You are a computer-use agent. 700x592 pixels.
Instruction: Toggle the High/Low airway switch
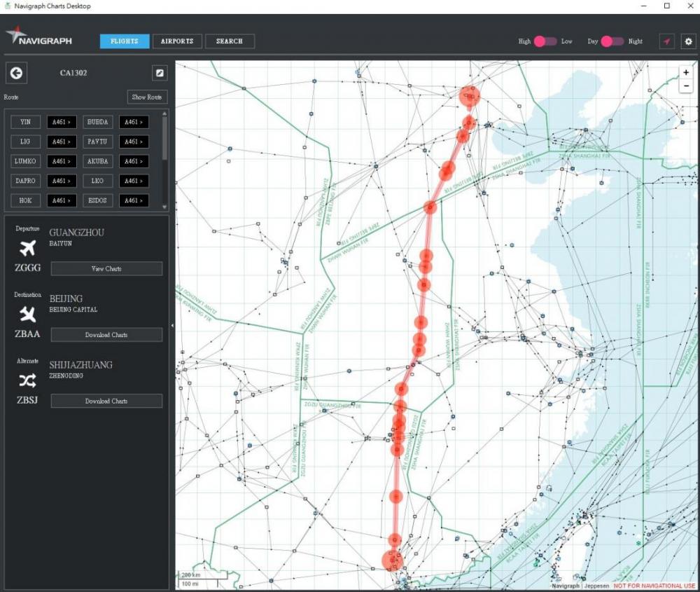click(x=545, y=41)
